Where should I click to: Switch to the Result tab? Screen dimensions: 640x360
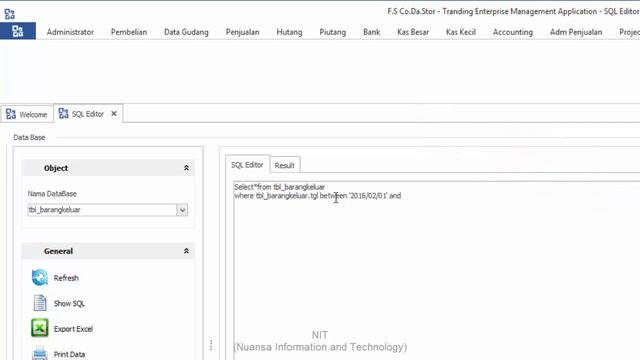click(x=284, y=165)
